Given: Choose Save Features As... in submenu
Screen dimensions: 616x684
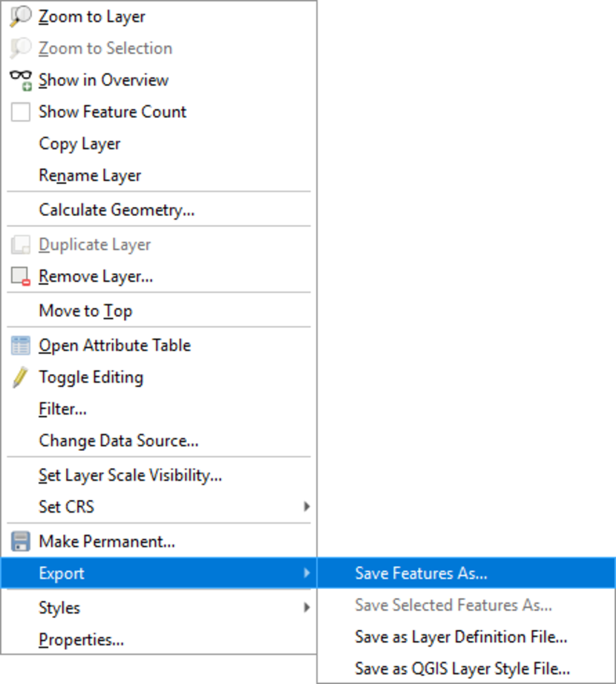Looking at the screenshot, I should click(x=466, y=573).
